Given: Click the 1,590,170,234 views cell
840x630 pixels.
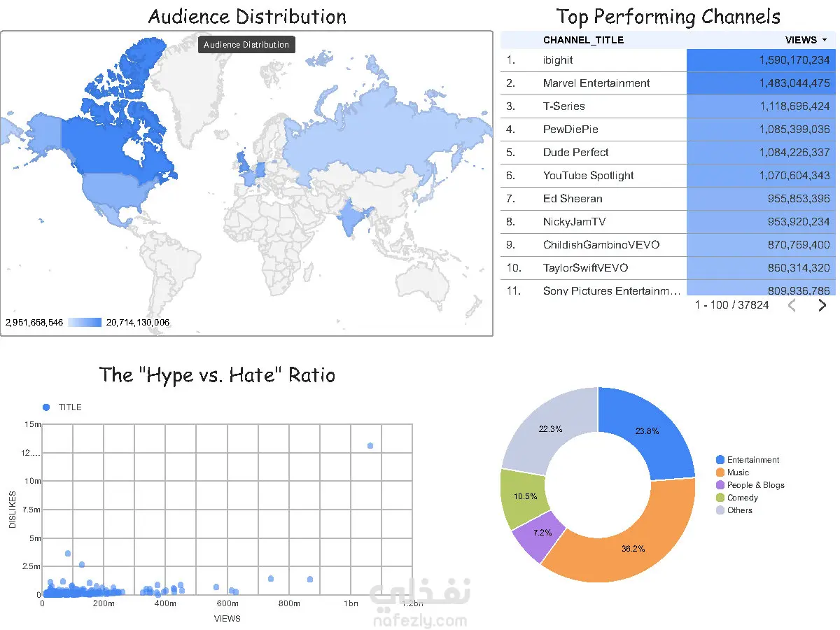Looking at the screenshot, I should coord(762,60).
